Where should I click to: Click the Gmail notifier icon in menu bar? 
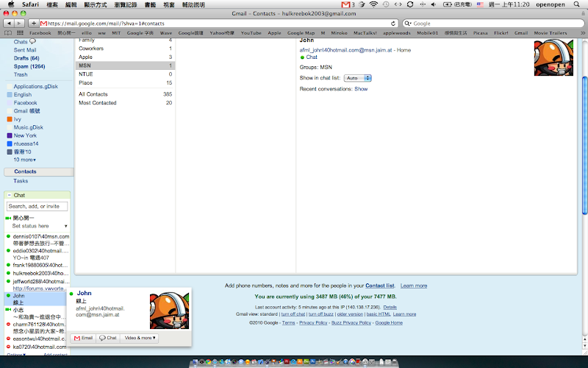pos(345,4)
